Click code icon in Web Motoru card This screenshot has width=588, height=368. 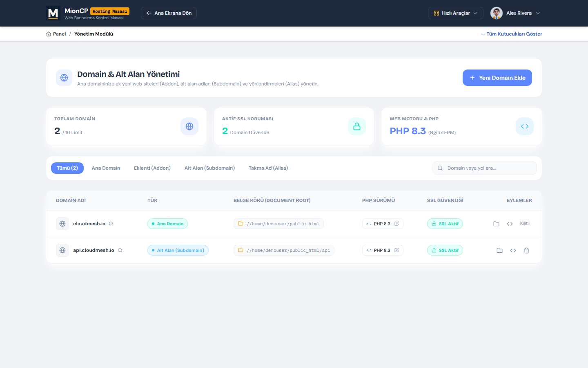point(525,126)
